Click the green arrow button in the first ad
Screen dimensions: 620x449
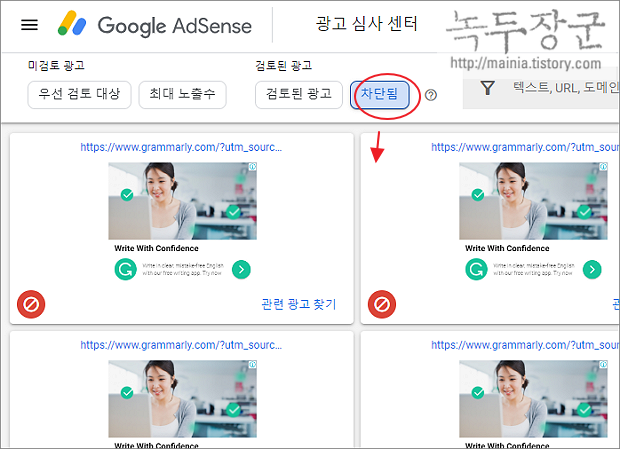click(x=241, y=270)
